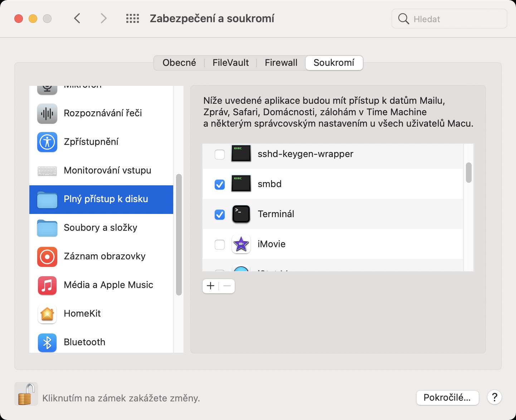Screen dimensions: 516x420
Task: Select Soubory a složky in the sidebar
Action: [x=101, y=228]
